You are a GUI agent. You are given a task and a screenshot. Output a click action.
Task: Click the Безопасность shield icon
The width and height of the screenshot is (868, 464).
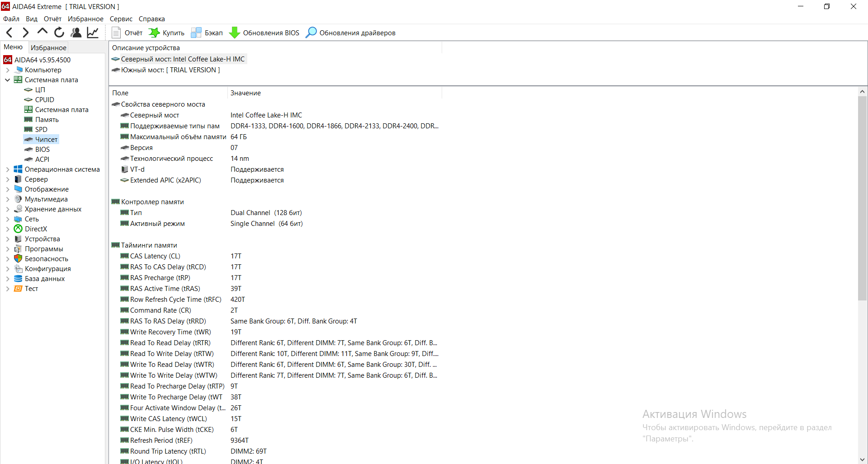coord(18,258)
